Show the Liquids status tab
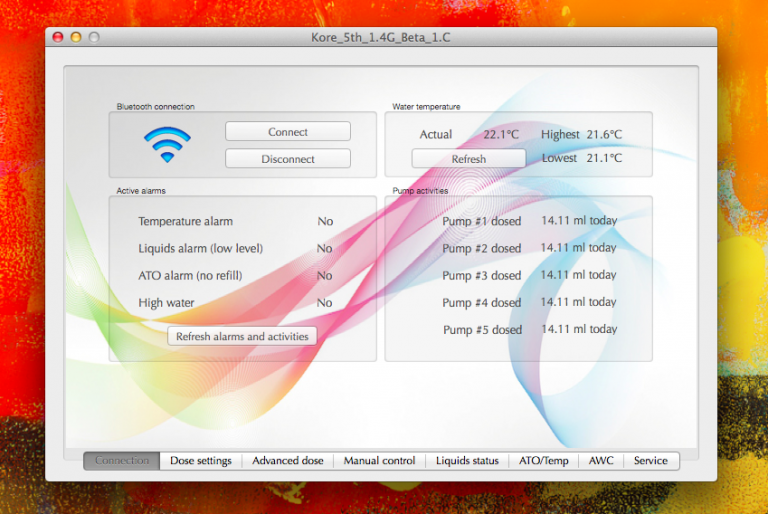 tap(467, 461)
